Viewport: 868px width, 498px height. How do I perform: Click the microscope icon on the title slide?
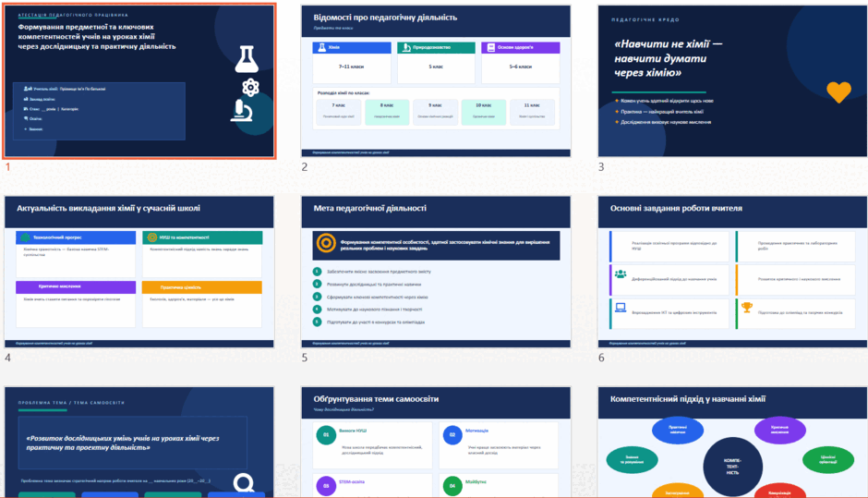pyautogui.click(x=241, y=110)
